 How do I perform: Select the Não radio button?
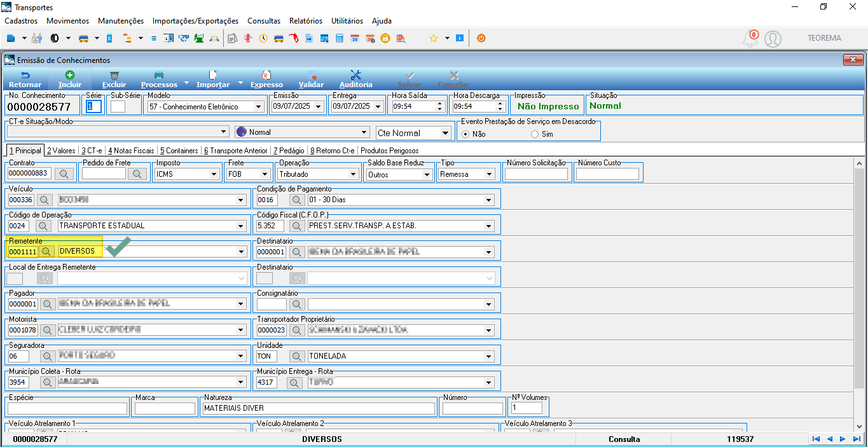pos(465,134)
